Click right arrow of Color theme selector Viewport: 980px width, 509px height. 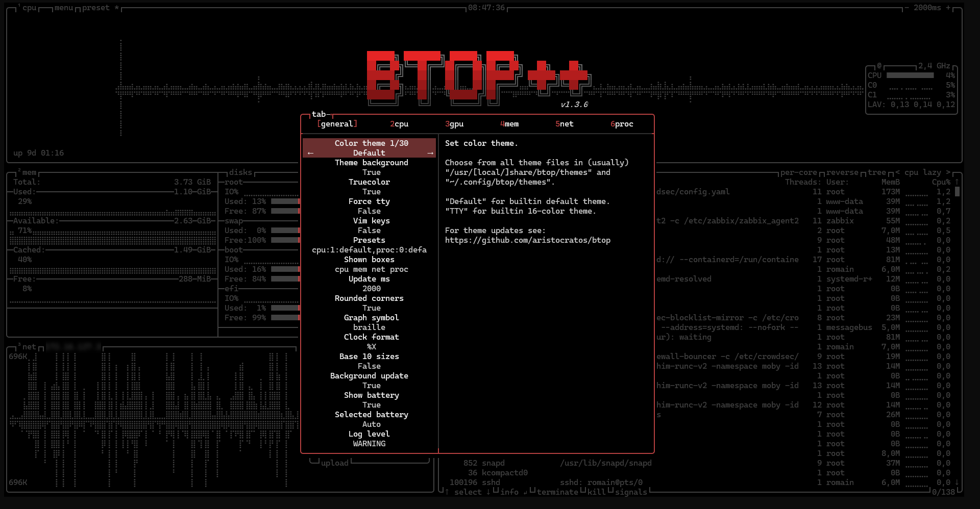pos(430,153)
